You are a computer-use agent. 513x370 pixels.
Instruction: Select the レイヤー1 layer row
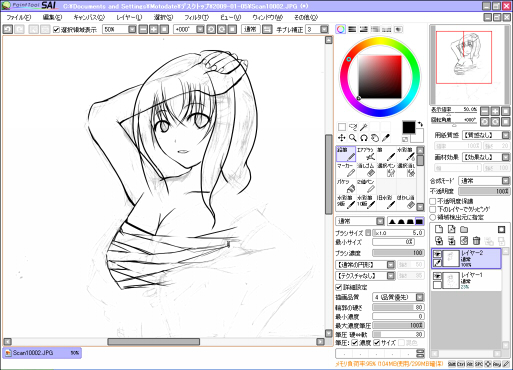(466, 280)
